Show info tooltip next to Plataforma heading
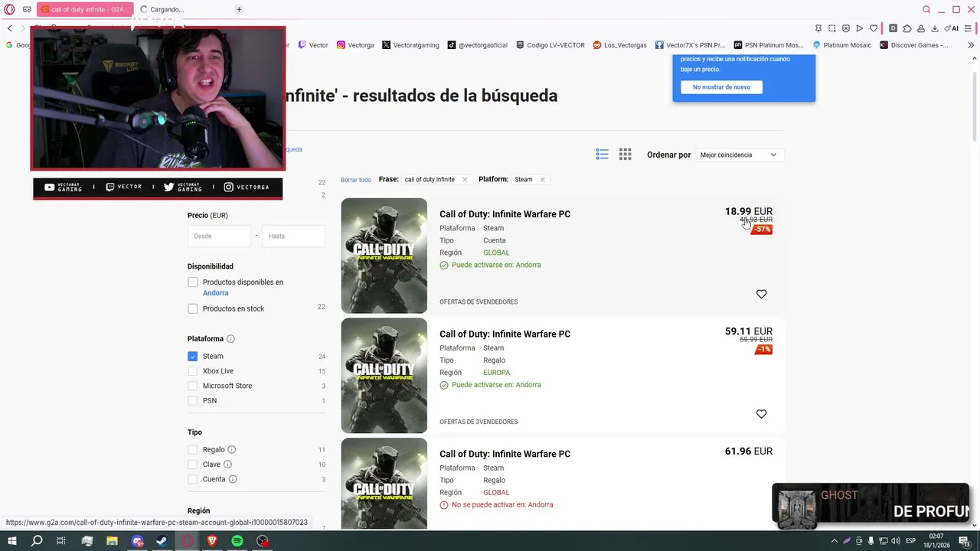 tap(230, 339)
